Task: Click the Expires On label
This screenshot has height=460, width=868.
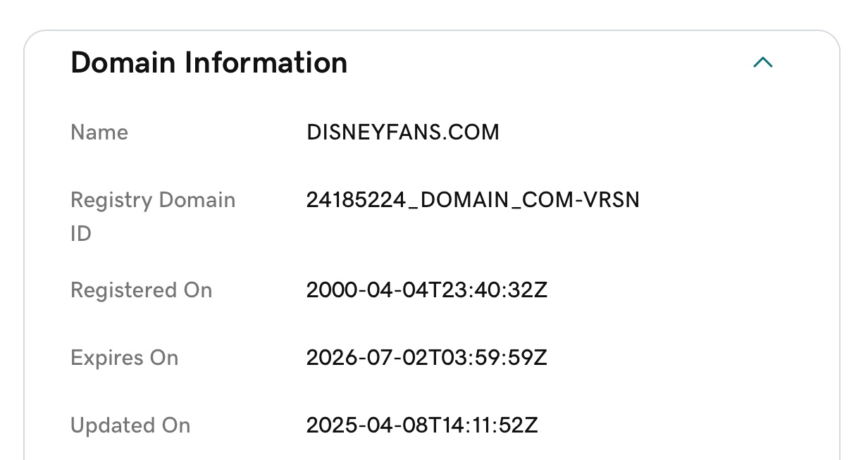Action: 124,358
